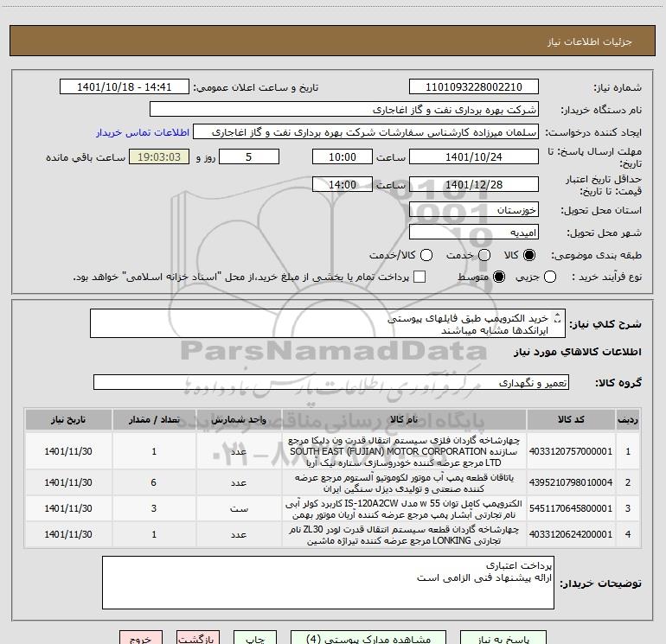Select the جزیی purchase type radio

coord(549,277)
